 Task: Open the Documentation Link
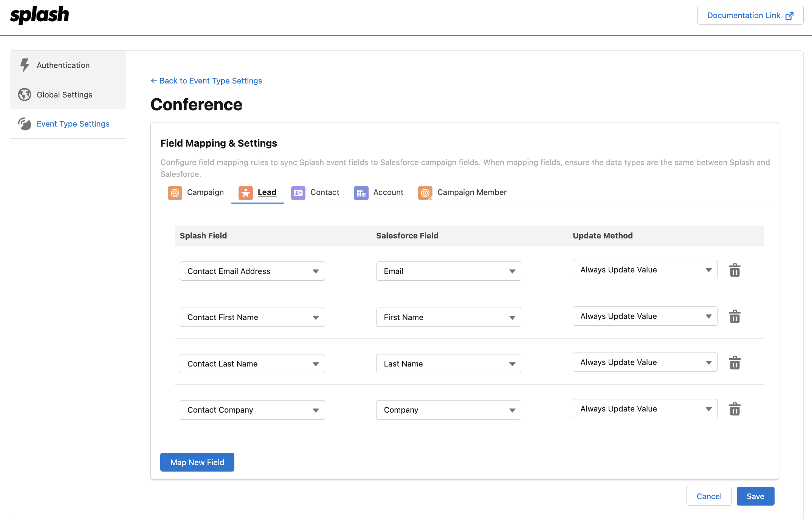(750, 15)
